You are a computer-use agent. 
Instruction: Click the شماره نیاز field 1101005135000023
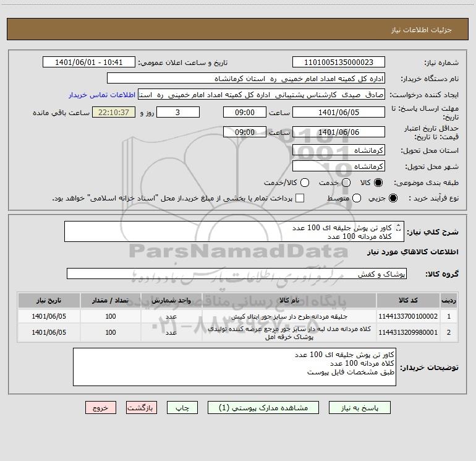339,62
